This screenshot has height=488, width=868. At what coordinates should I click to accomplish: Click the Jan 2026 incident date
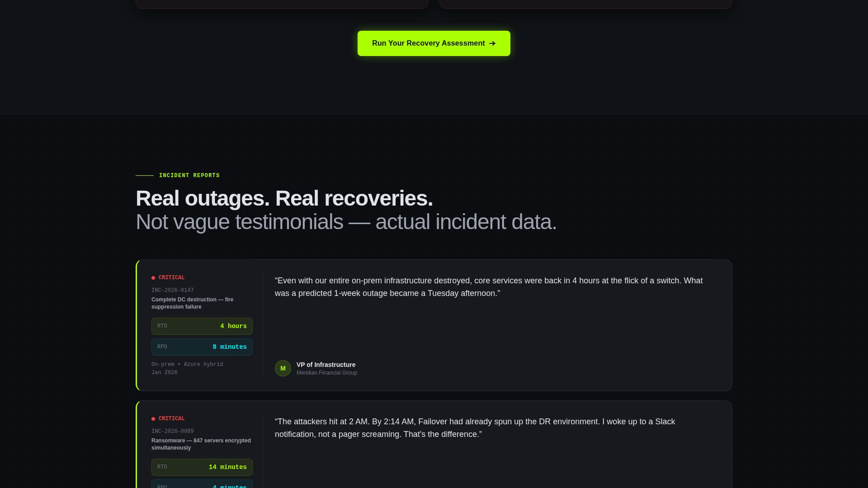point(164,372)
